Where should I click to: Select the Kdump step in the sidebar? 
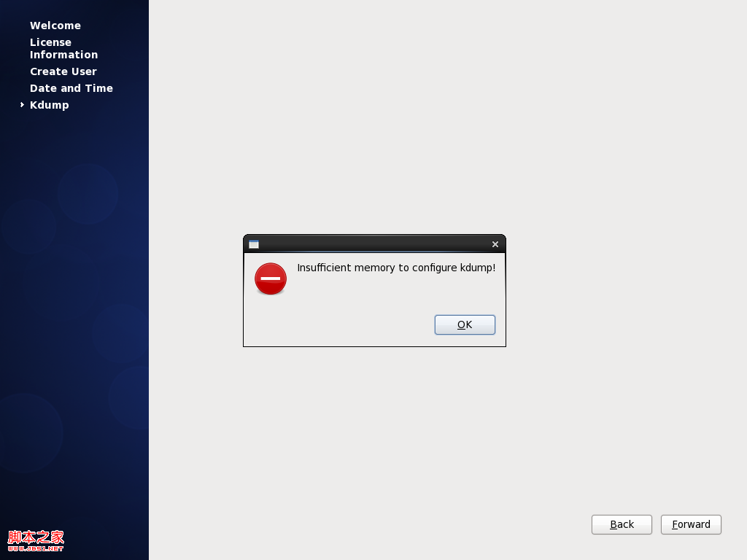point(49,105)
